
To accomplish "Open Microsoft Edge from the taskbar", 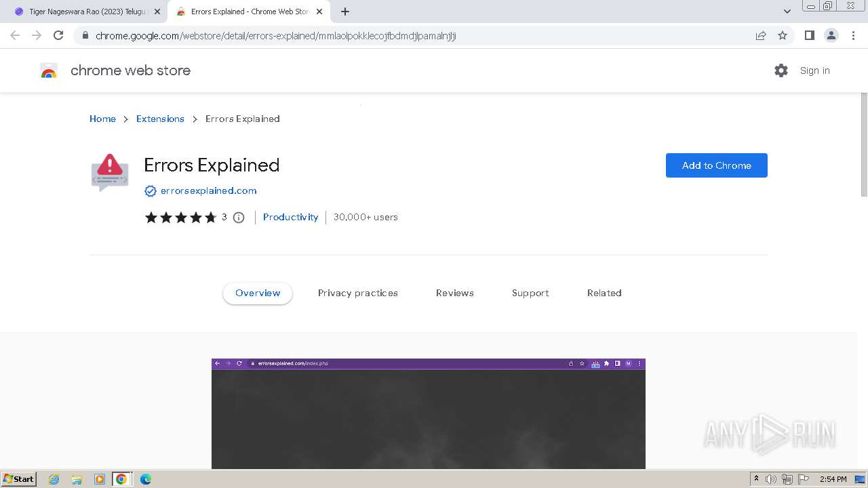I will click(145, 479).
